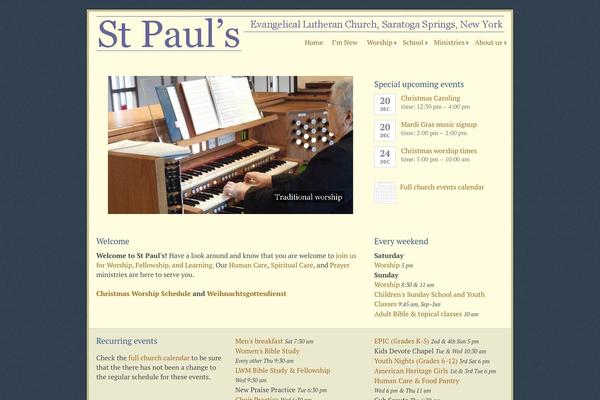Open the Mardi Gras music signup event
Image resolution: width=600 pixels, height=400 pixels.
click(x=439, y=124)
